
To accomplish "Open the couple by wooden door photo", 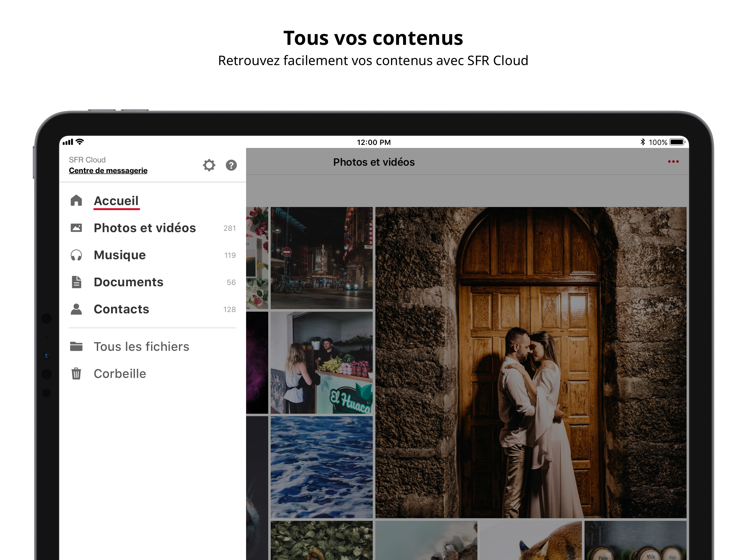I will click(530, 362).
